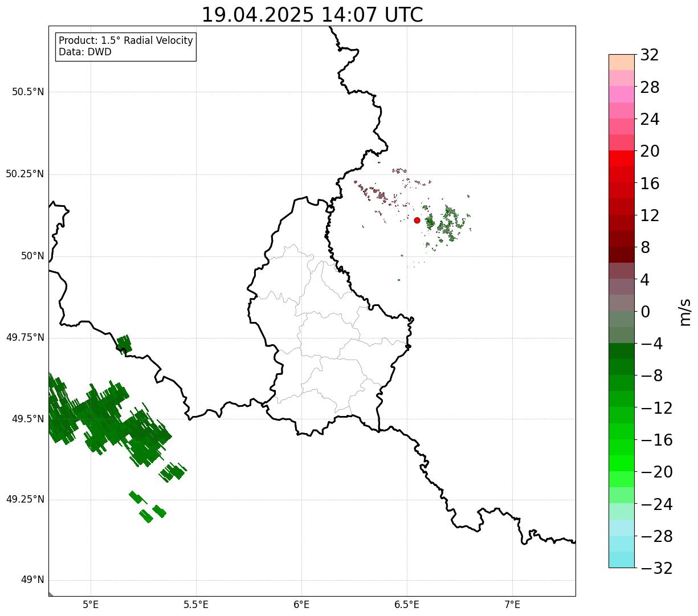The width and height of the screenshot is (698, 616).
Task: Click the '7°E' longitude tick label
Action: [512, 605]
